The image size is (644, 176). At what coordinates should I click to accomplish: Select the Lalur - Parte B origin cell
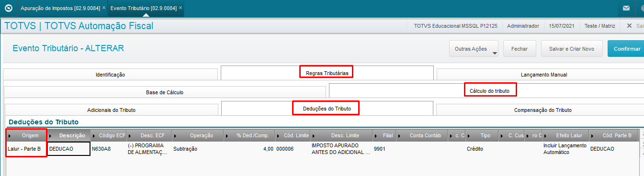[x=27, y=149]
